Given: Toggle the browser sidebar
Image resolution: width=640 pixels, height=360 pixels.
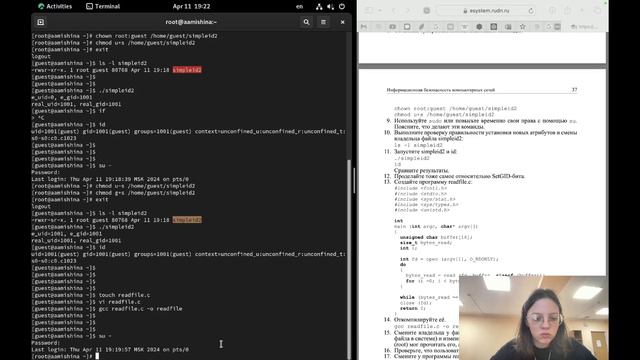Looking at the screenshot, I should (368, 11).
